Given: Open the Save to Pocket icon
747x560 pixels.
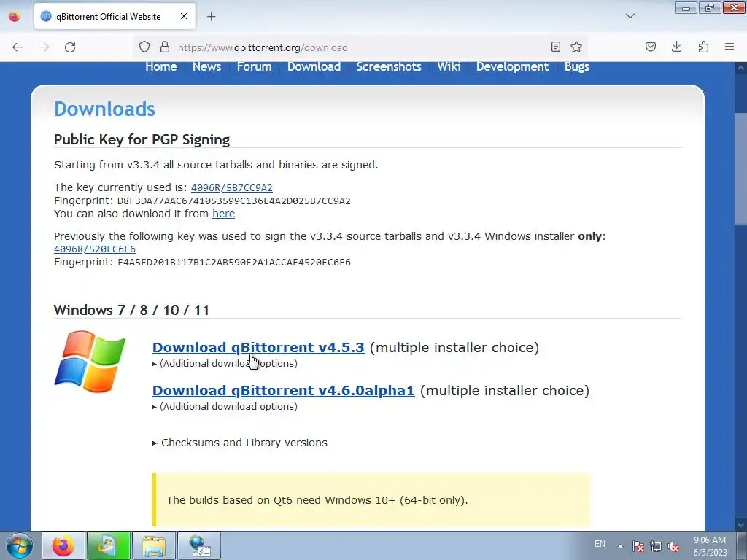Looking at the screenshot, I should click(x=651, y=47).
